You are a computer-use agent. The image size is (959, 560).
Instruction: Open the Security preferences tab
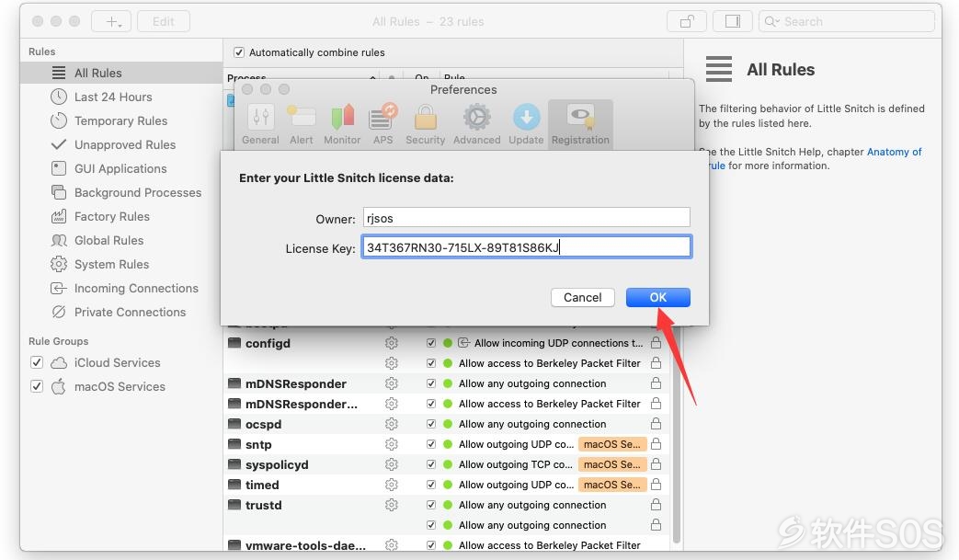425,125
